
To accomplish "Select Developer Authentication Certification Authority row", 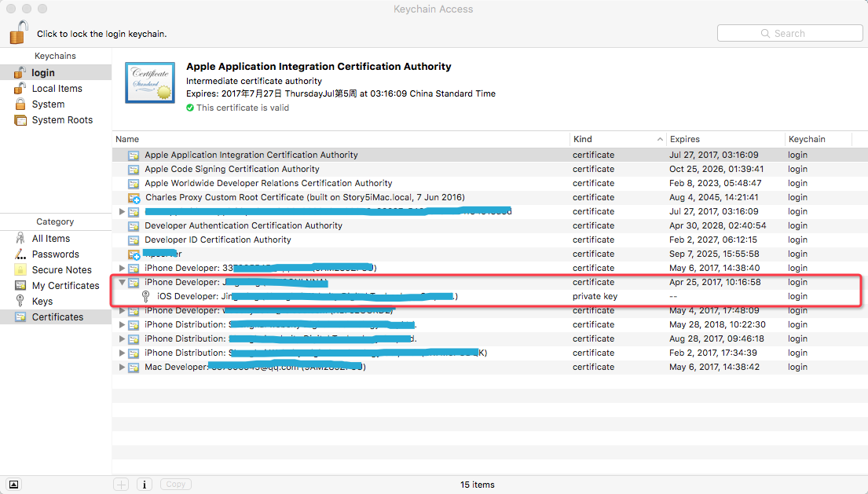I will pyautogui.click(x=490, y=225).
